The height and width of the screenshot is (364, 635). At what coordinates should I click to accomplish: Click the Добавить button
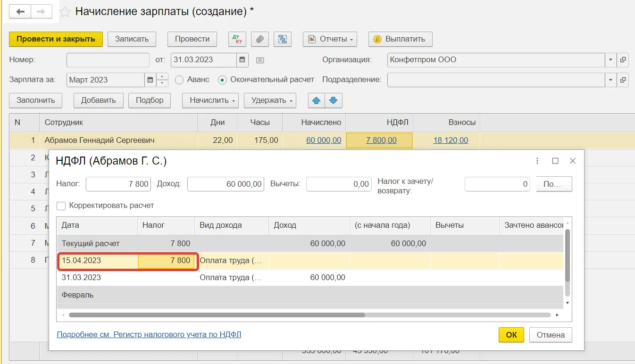pyautogui.click(x=99, y=100)
